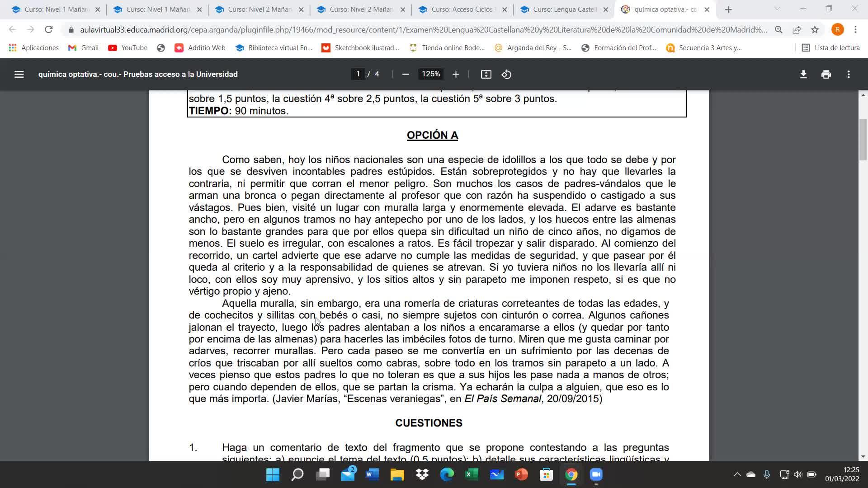Click the fit to page icon
Screen dimensions: 868x488
click(x=486, y=74)
